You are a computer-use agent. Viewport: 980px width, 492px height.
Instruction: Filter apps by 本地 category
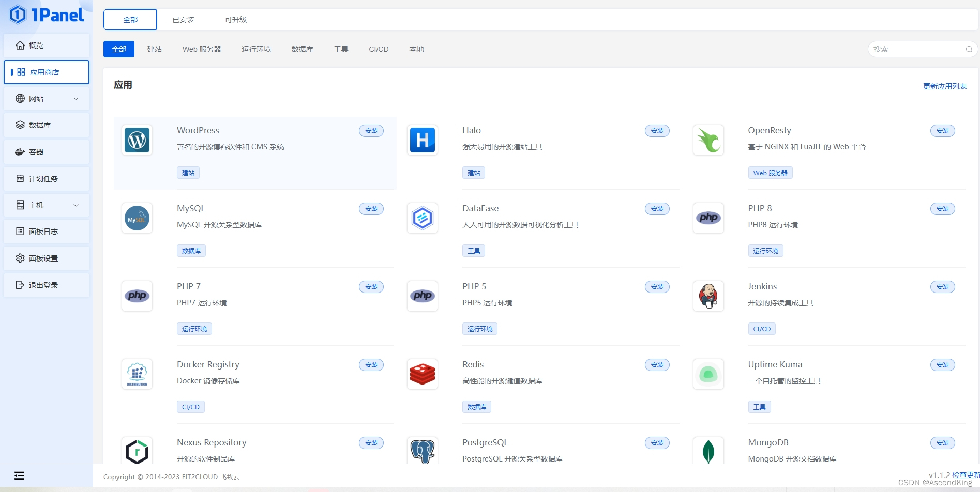coord(416,49)
